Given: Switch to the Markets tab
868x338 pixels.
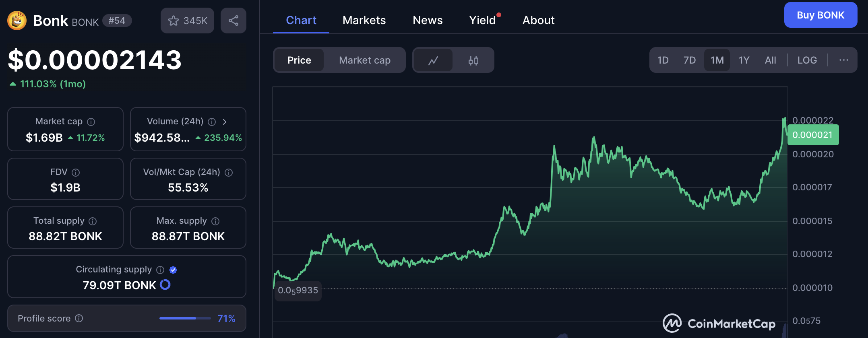Looking at the screenshot, I should tap(364, 20).
